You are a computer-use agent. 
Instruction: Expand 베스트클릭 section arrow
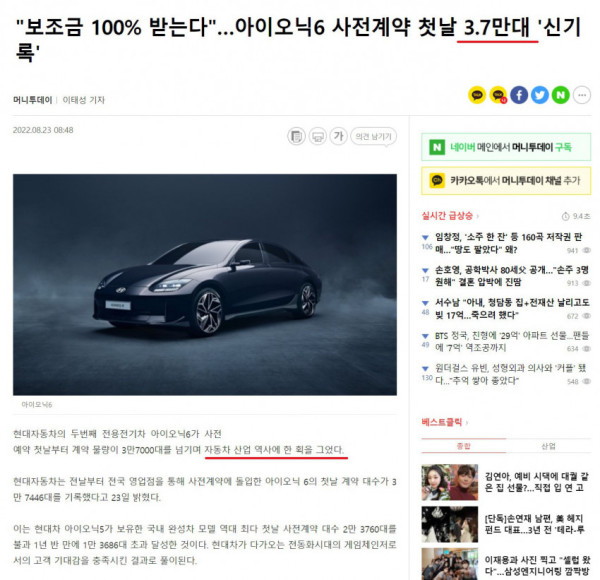click(467, 423)
